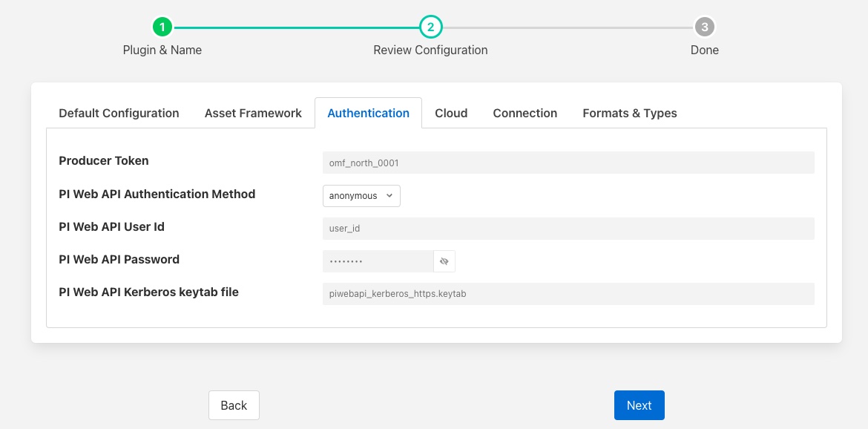The image size is (868, 429).
Task: Open the Asset Framework tab
Action: pos(253,114)
